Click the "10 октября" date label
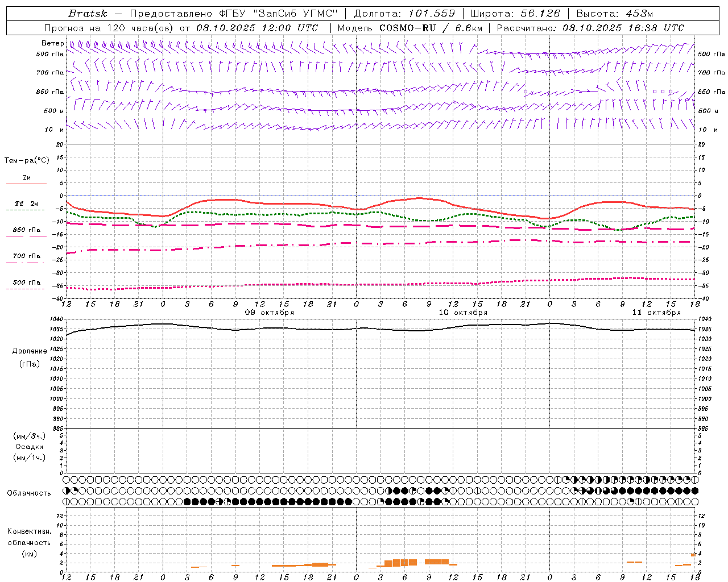This screenshot has height=582, width=728. pos(463,313)
